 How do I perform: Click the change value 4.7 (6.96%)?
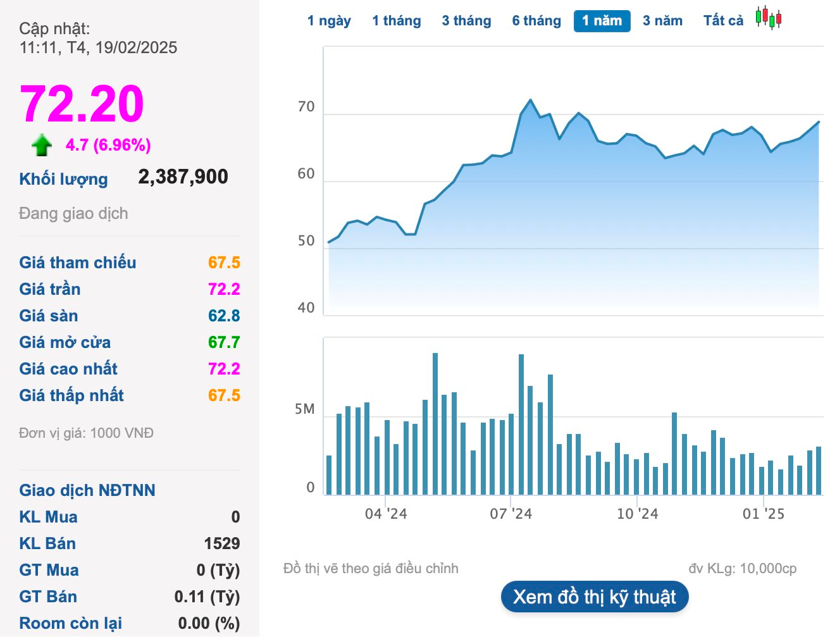(x=108, y=145)
